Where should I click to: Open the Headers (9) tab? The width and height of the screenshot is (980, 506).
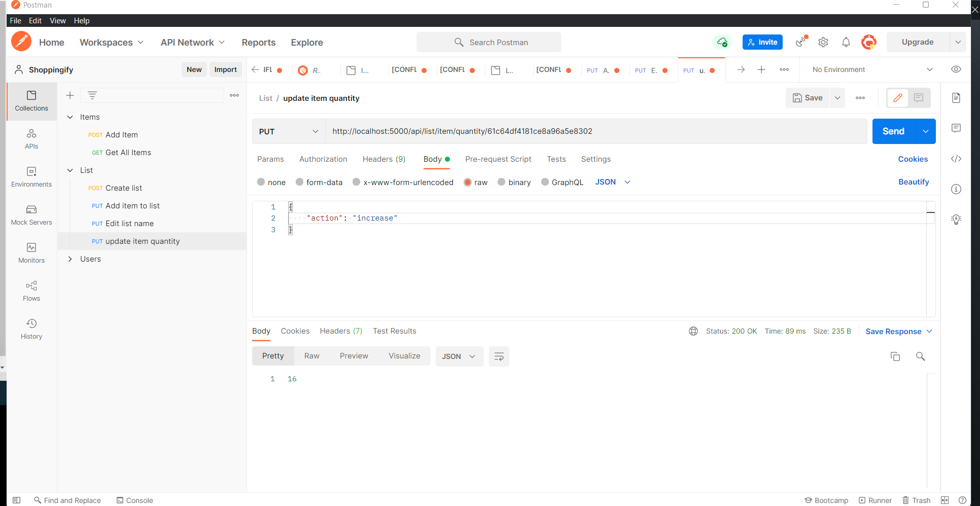click(384, 159)
